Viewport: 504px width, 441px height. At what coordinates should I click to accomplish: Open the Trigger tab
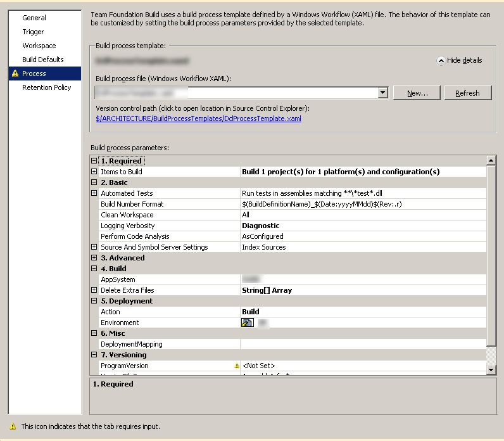click(x=34, y=32)
